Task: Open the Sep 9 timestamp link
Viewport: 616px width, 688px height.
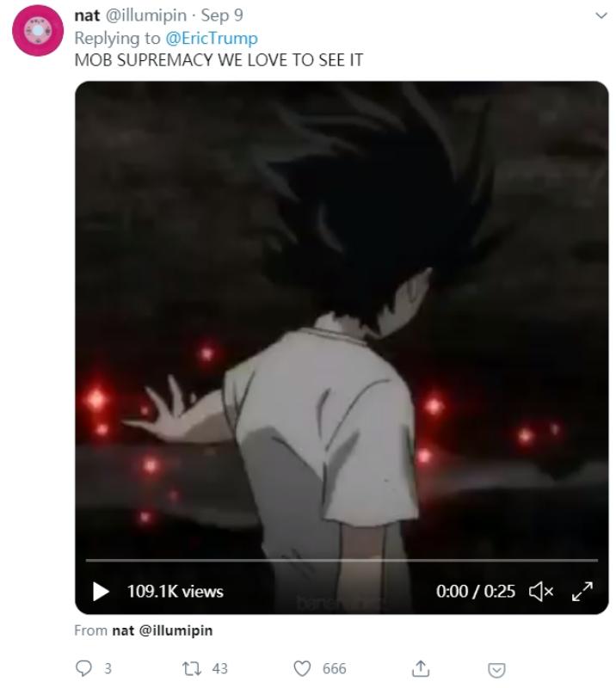Action: (x=222, y=15)
